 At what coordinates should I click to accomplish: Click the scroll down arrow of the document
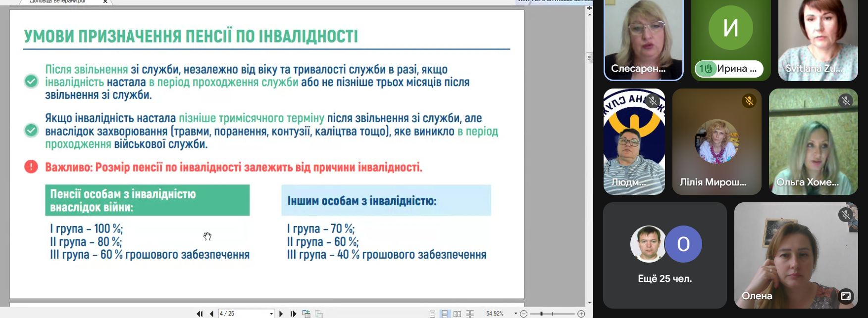point(589,303)
